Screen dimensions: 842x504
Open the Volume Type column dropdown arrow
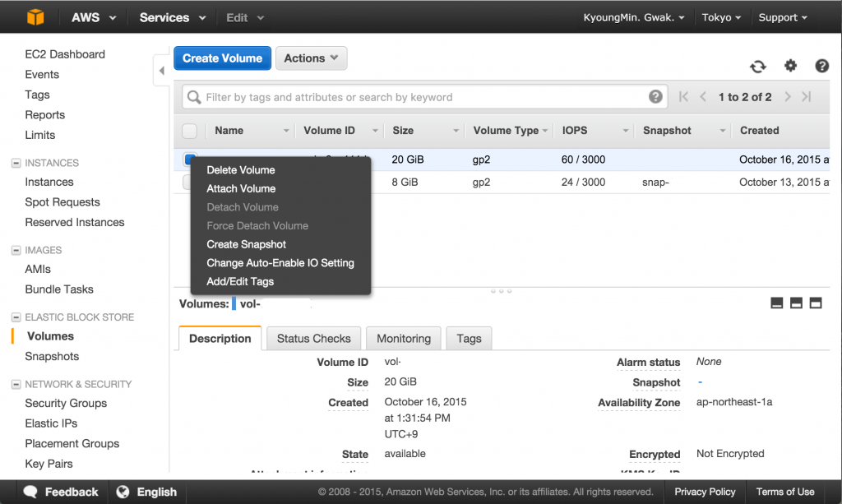(x=545, y=131)
